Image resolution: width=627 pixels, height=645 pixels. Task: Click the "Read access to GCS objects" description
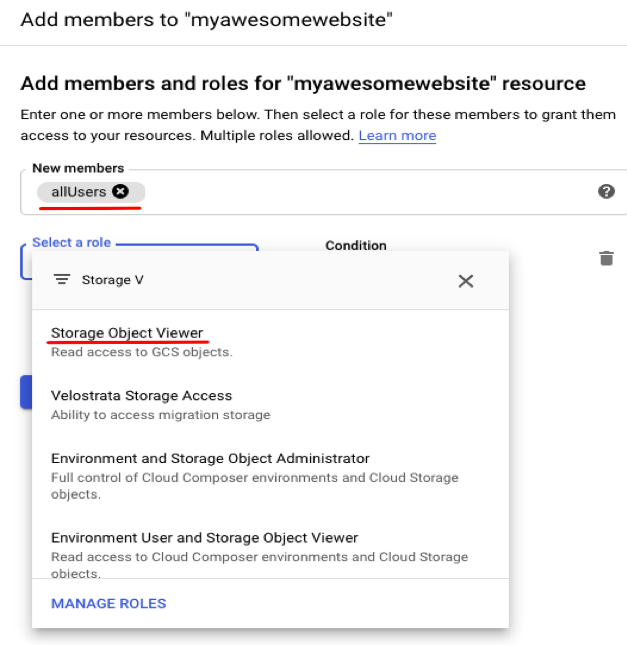click(141, 352)
